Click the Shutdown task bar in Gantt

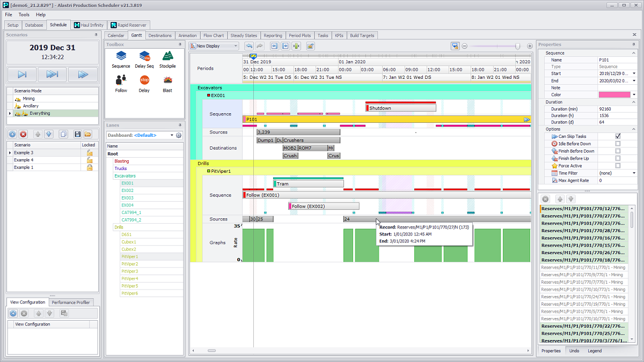coord(400,108)
